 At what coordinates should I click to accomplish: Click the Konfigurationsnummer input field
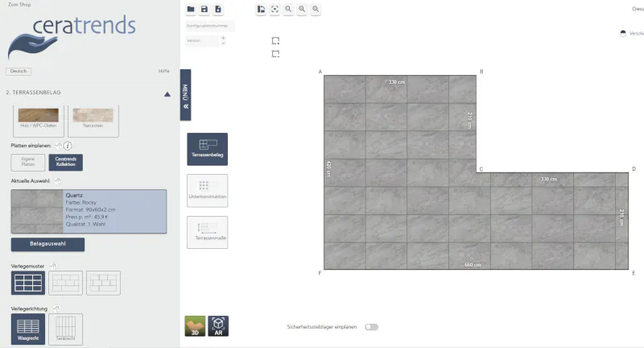click(210, 26)
